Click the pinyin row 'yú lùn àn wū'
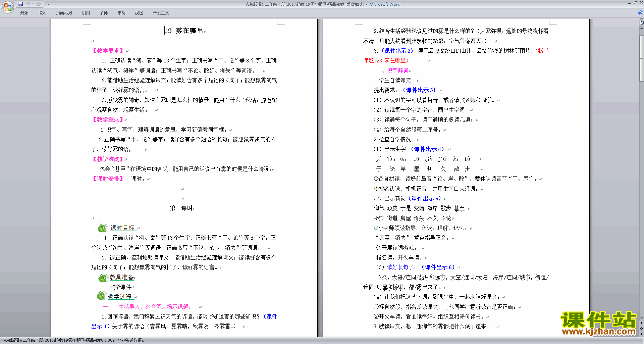The height and width of the screenshot is (344, 644). click(397, 159)
